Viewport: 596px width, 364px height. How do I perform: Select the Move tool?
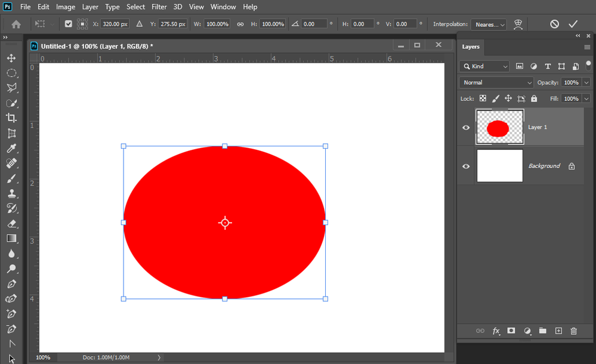(x=11, y=58)
